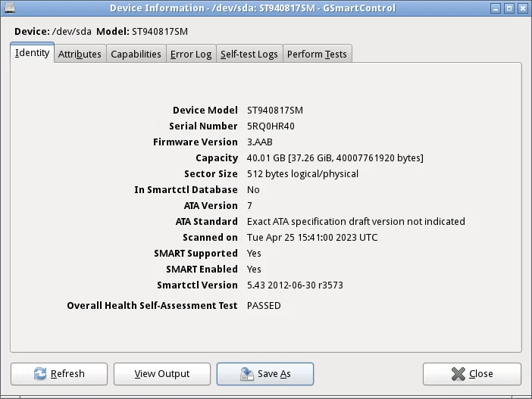Select the In Smartctl Database value No
This screenshot has width=532, height=399.
coord(253,190)
